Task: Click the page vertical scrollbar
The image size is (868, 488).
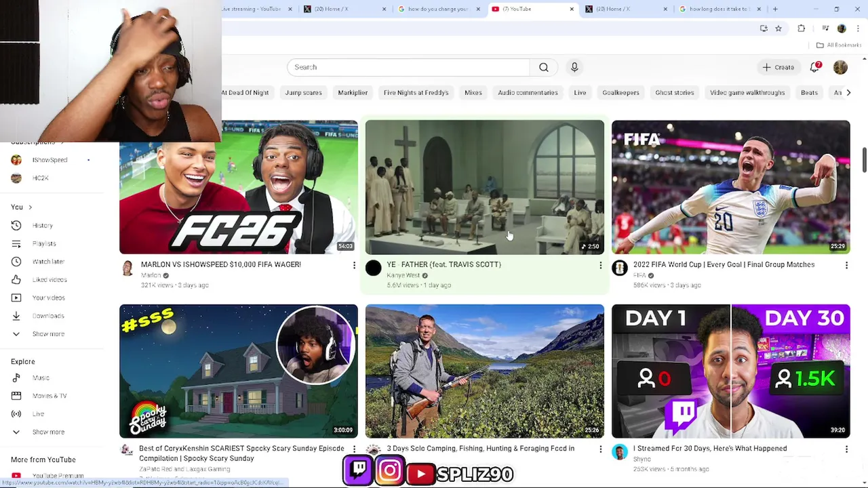Action: pyautogui.click(x=864, y=159)
